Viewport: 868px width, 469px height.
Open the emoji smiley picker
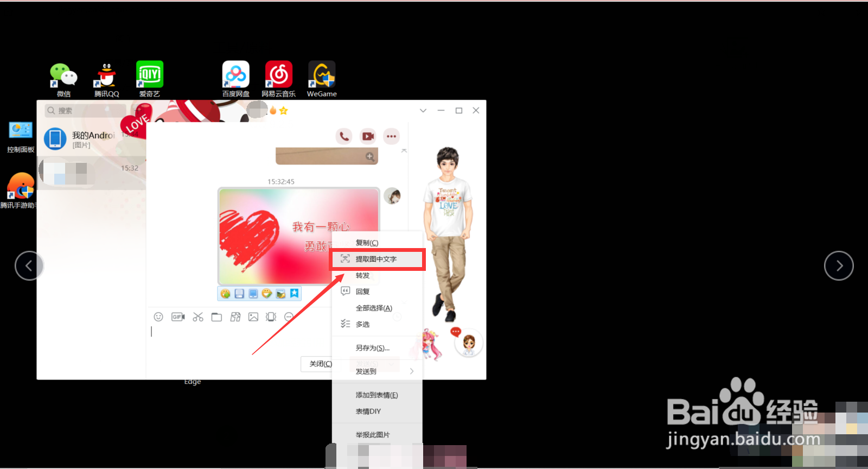pyautogui.click(x=158, y=317)
